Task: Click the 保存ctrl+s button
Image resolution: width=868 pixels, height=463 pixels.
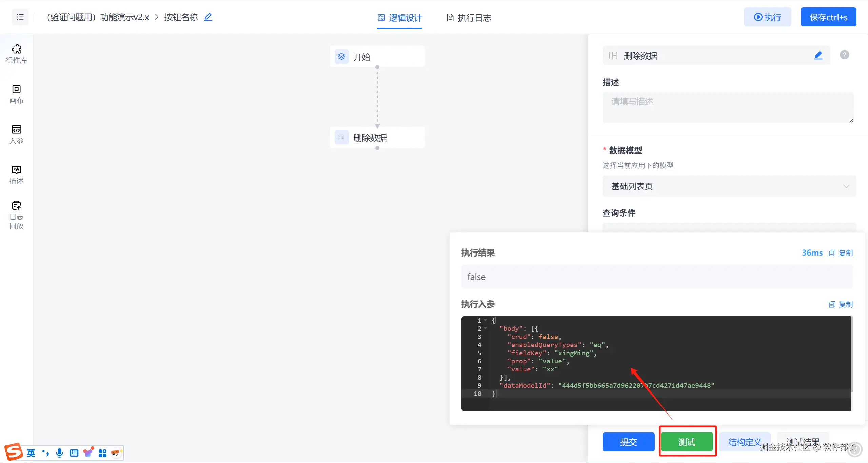Action: 828,17
